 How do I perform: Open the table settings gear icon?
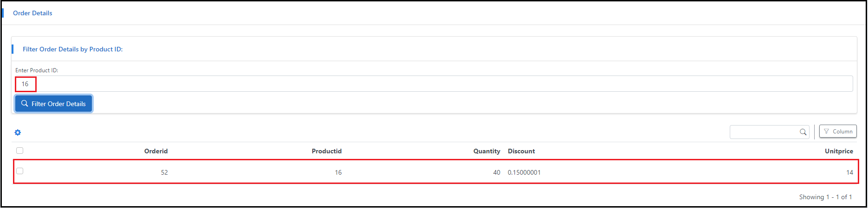coord(18,132)
